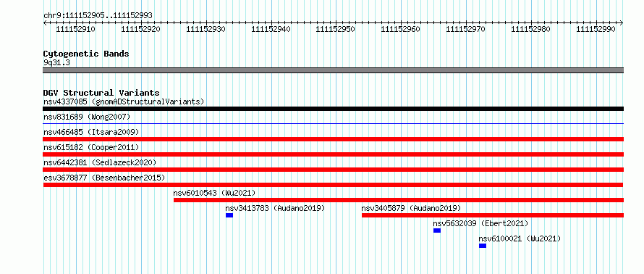Open the nsv831689 (Wong2007) label
Viewport: 644px width, 274px height.
coord(87,117)
